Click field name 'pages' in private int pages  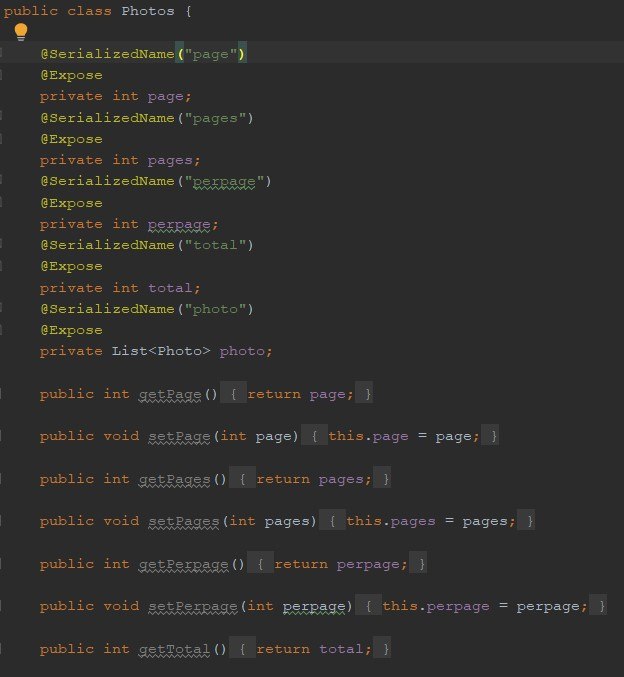click(170, 160)
